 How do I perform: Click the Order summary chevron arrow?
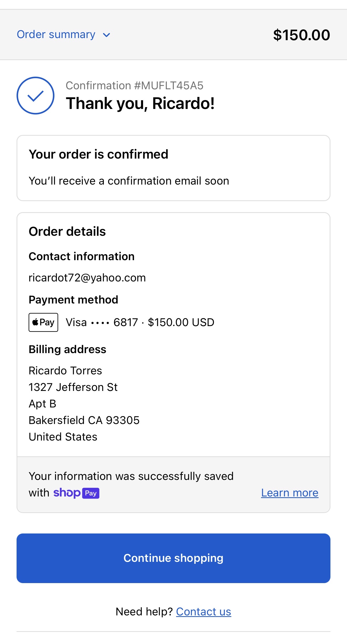pos(106,35)
